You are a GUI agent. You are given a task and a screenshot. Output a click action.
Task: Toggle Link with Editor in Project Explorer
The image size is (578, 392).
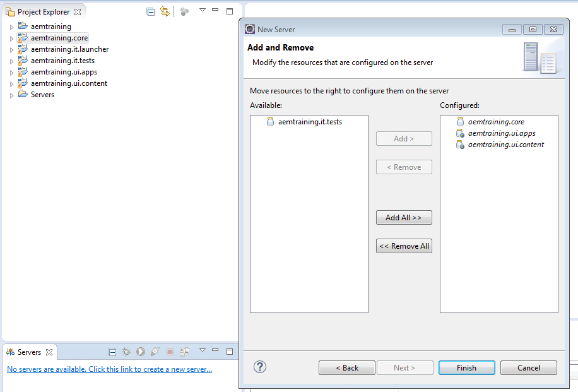165,11
